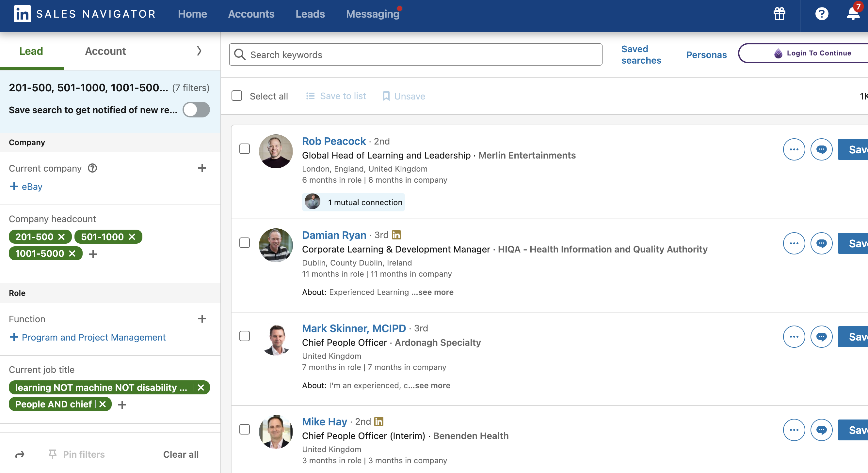Open the help icon
The height and width of the screenshot is (473, 868).
[x=822, y=14]
